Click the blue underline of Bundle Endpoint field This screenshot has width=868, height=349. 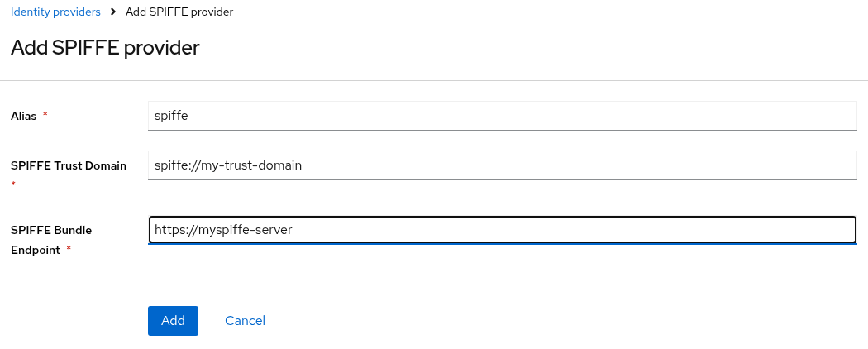click(x=502, y=245)
